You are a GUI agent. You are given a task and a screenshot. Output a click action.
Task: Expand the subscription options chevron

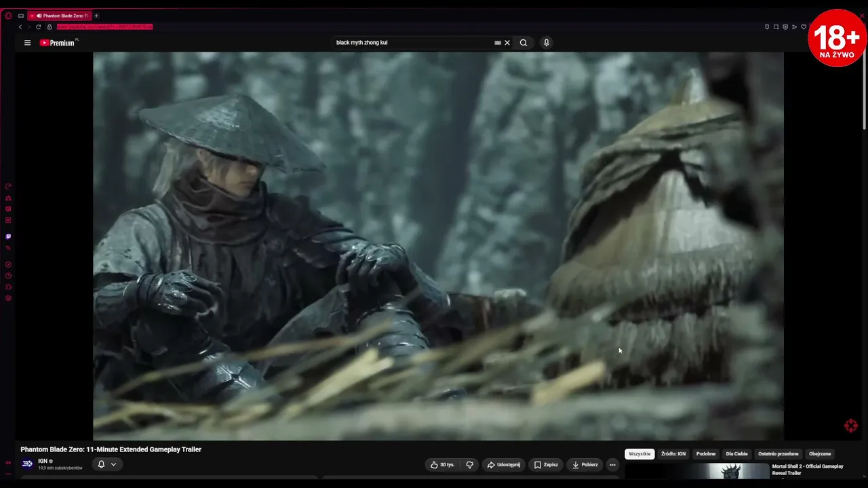(x=113, y=464)
